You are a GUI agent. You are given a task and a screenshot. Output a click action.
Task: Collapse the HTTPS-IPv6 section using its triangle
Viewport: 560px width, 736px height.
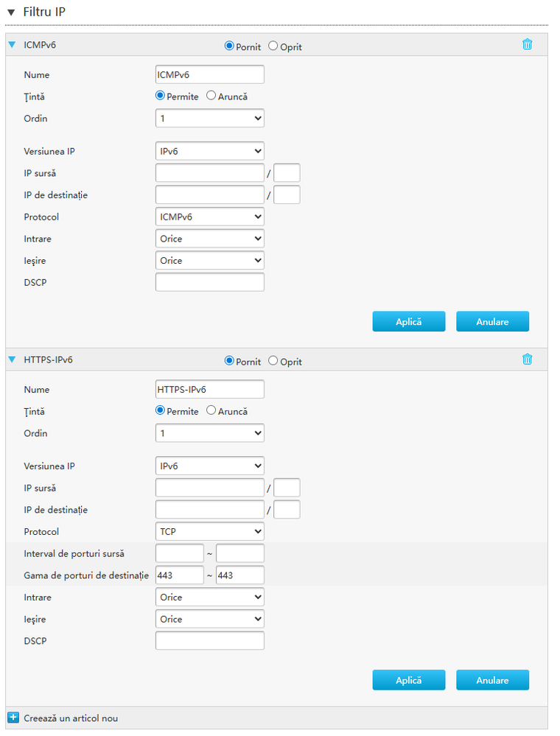[x=10, y=359]
